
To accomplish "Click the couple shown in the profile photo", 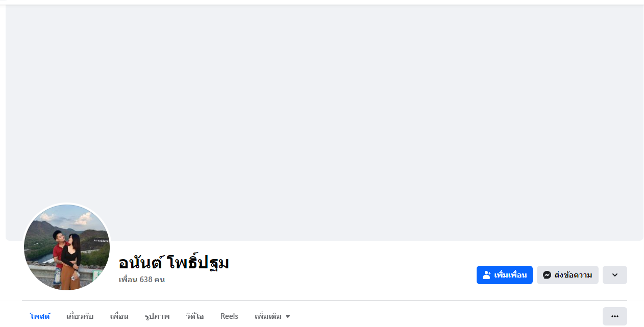I will 68,259.
